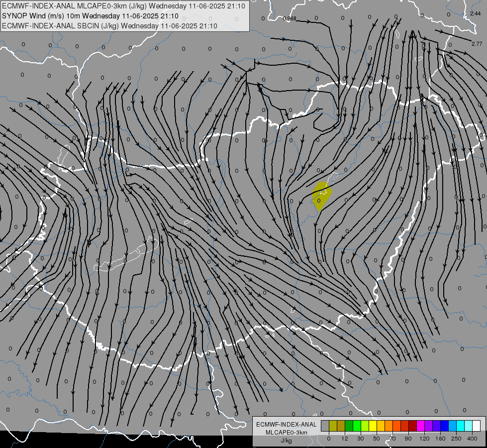The image size is (487, 448).
Task: Click the MLCAPE0-3km legend label
Action: [287, 433]
